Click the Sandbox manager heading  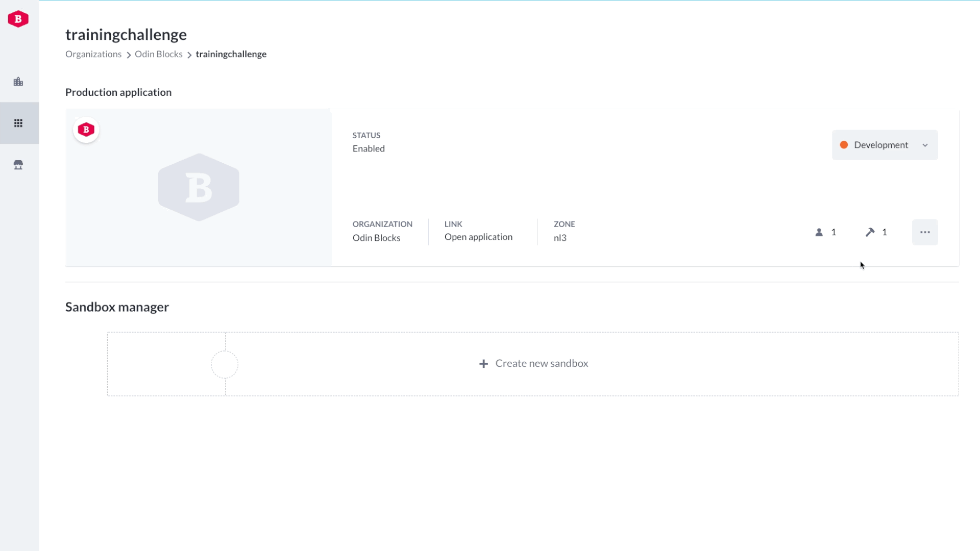(x=117, y=307)
